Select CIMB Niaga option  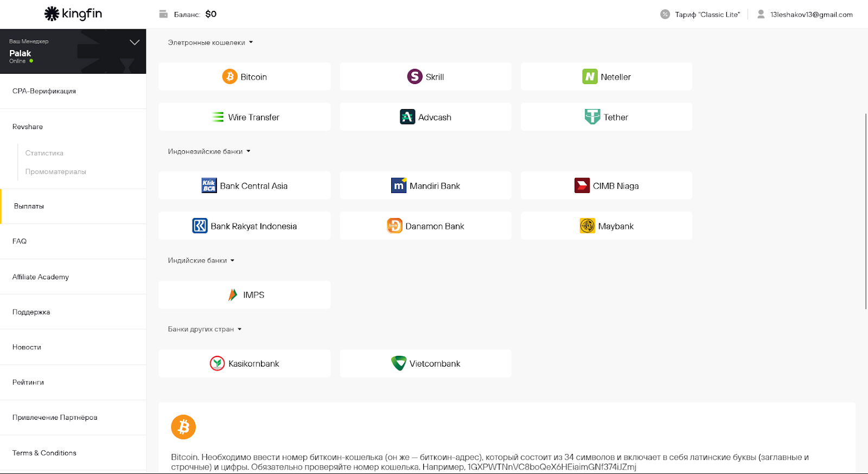point(607,185)
